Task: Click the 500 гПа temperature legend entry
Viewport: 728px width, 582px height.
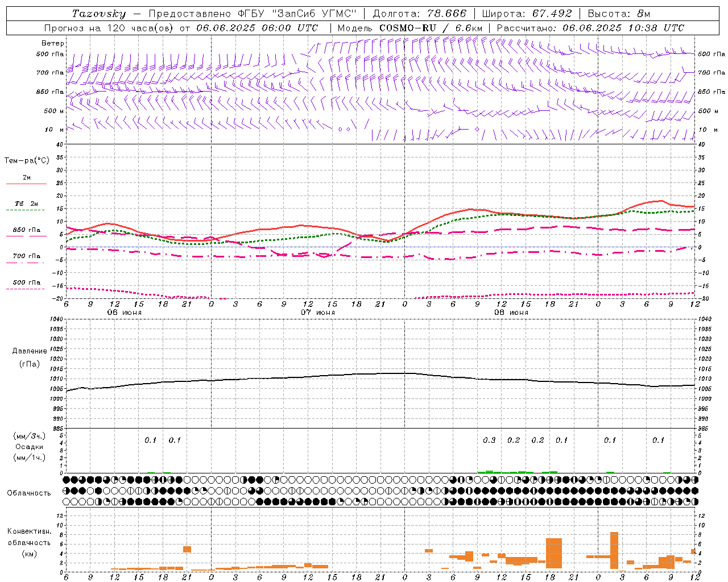Action: [x=27, y=282]
